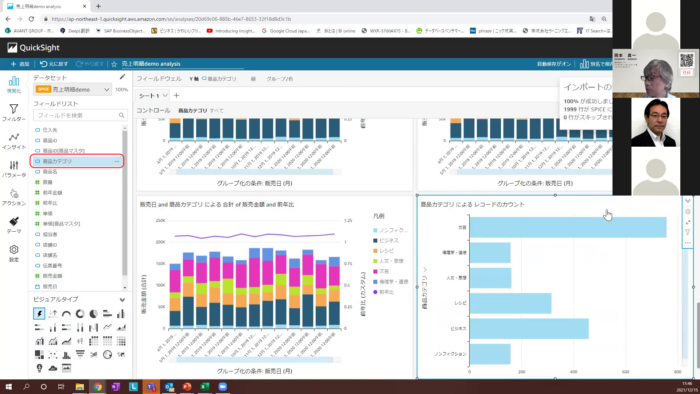The height and width of the screenshot is (394, 700).
Task: Select the AutoGraph lightning visual type
Action: (x=39, y=314)
